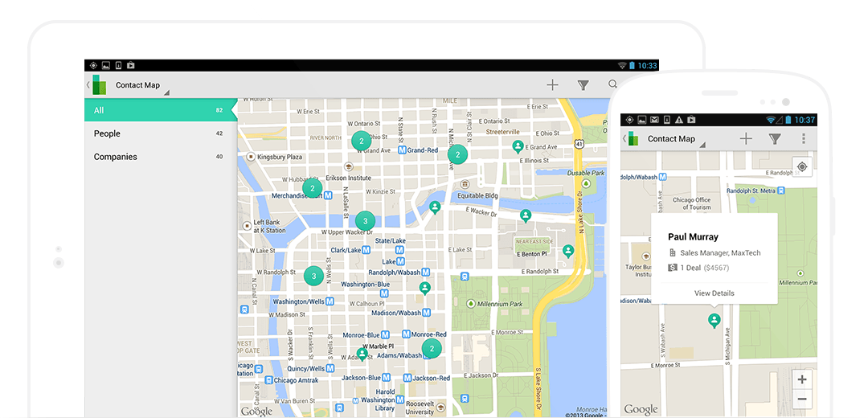Click the Taylor Business Institute marker on phone
This screenshot has height=418, width=868.
(x=645, y=257)
